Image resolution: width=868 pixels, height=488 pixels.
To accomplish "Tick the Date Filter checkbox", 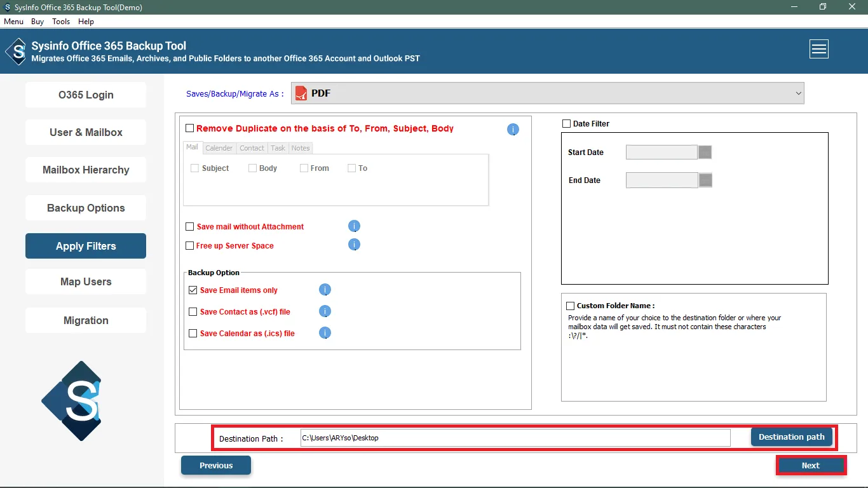I will click(x=566, y=124).
